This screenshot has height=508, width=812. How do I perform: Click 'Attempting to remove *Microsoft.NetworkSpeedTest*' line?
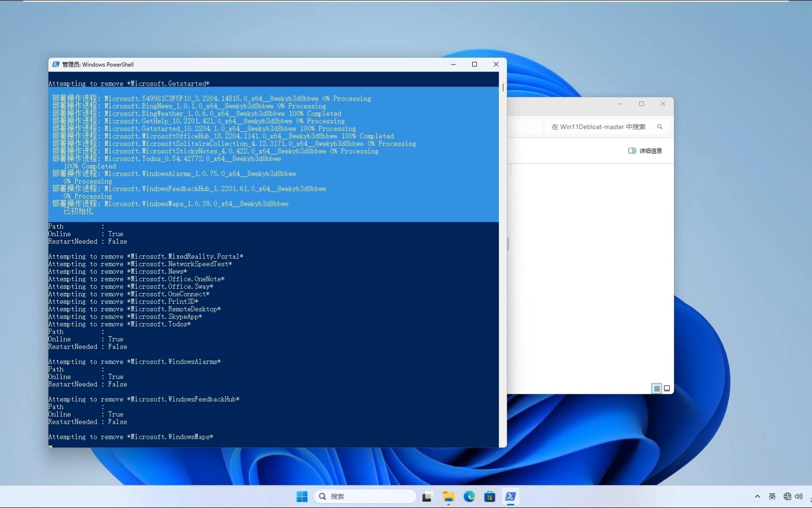(140, 264)
